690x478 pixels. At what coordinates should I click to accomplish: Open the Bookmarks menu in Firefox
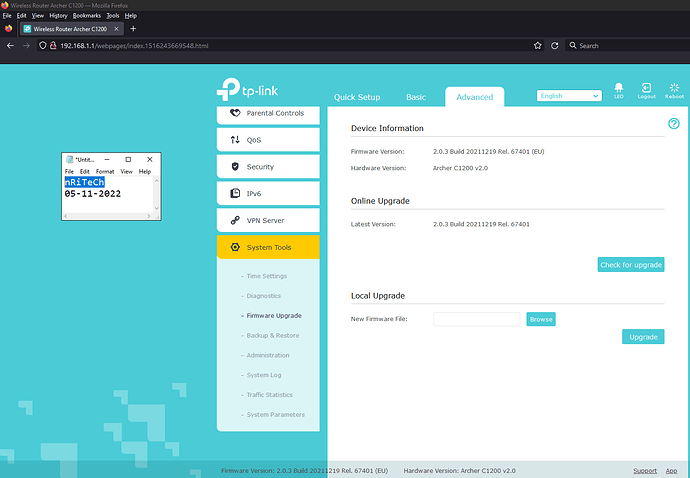(x=87, y=16)
